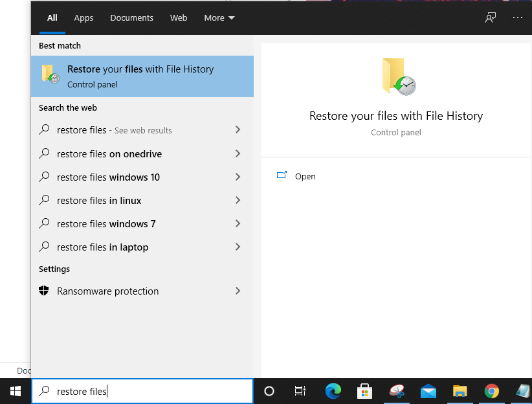Open the Mail app from taskbar
The height and width of the screenshot is (404, 532).
coord(428,391)
